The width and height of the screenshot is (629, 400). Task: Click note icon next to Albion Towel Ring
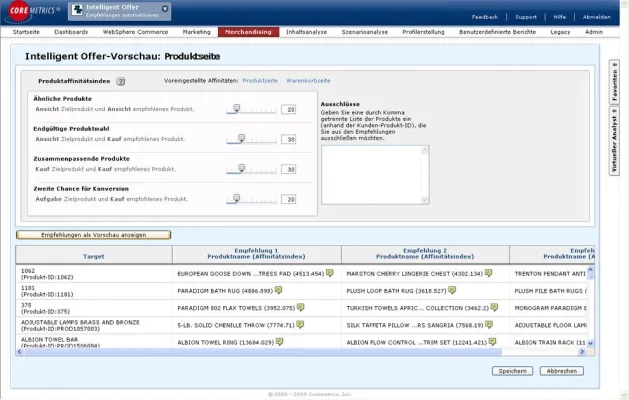tap(280, 341)
